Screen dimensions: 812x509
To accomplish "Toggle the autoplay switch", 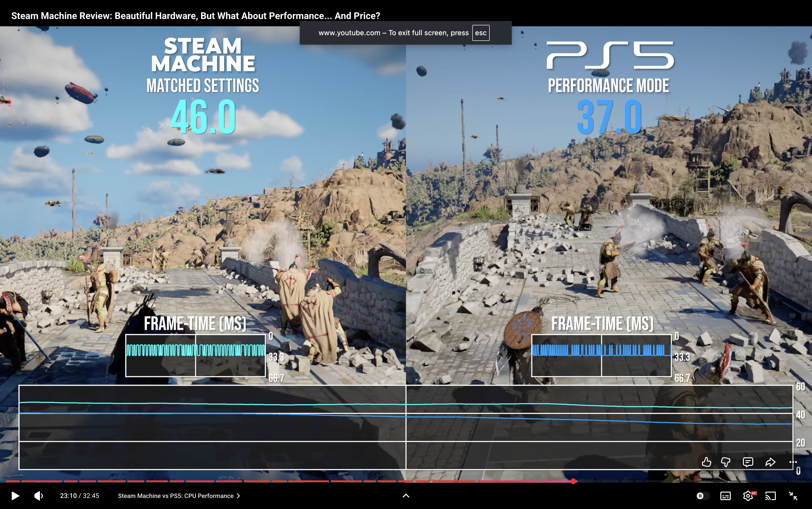I will tap(703, 496).
